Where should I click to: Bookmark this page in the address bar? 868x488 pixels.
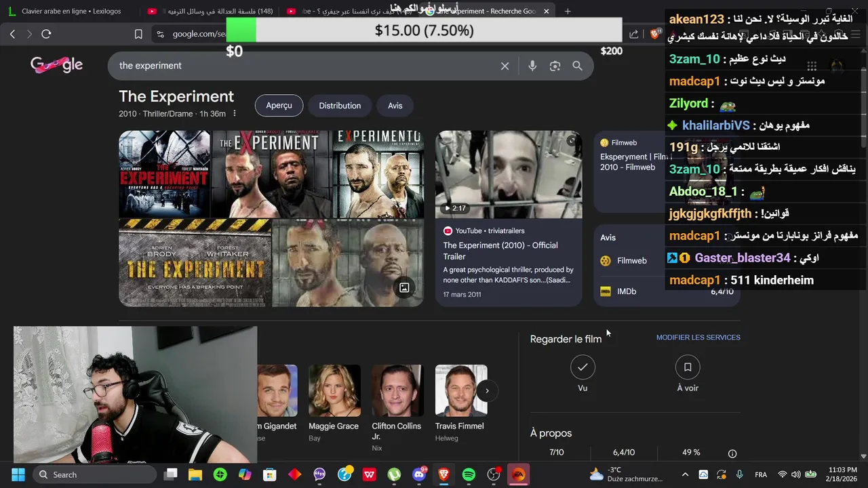(138, 34)
